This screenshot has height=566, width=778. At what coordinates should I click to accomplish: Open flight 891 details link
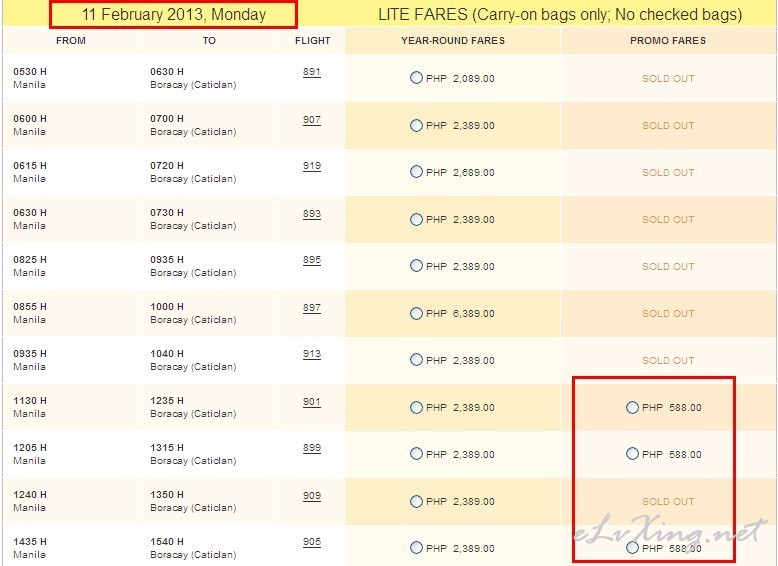point(312,72)
